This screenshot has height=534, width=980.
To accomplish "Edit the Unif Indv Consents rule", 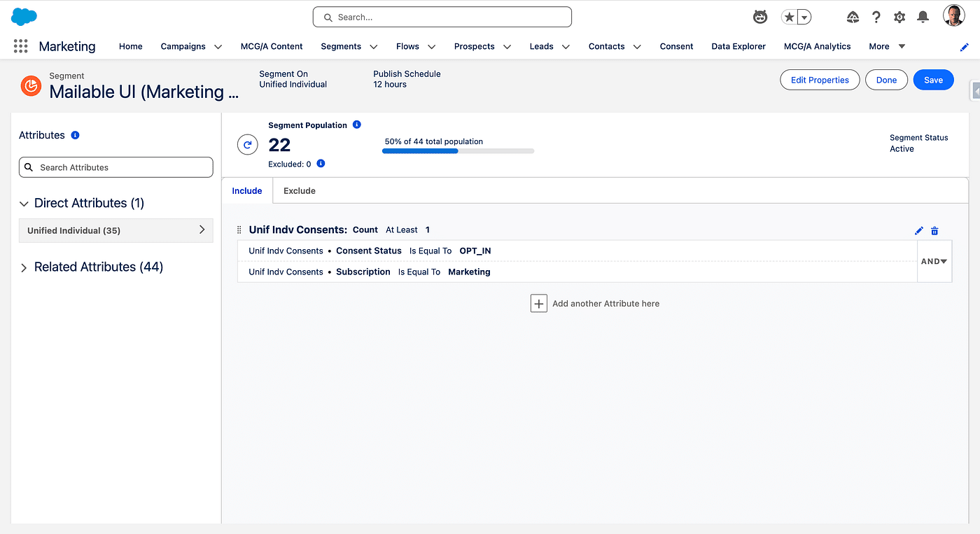I will click(919, 230).
